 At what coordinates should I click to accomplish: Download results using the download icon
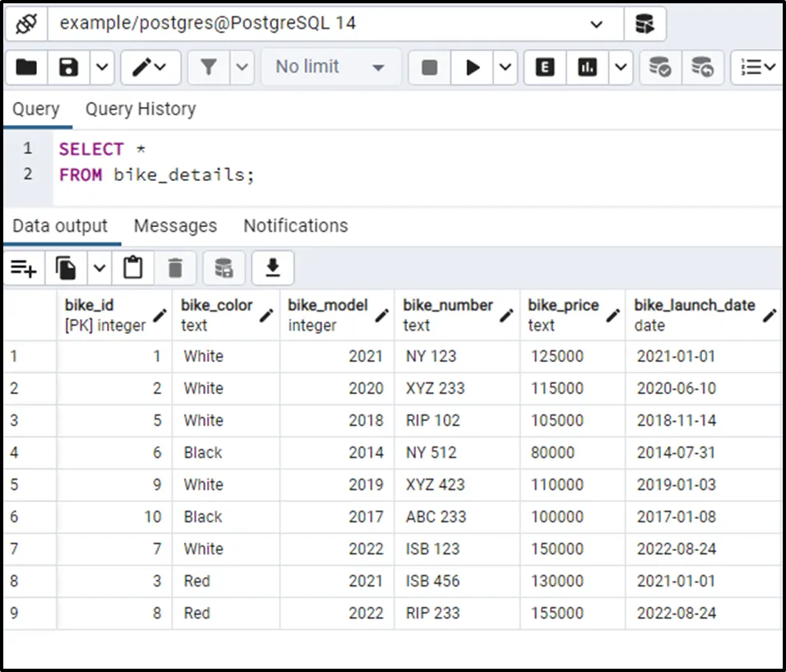[272, 268]
